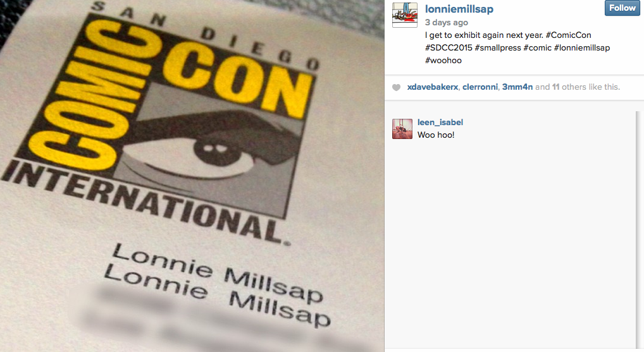Open clerronni liker profile
The image size is (644, 352).
click(480, 87)
